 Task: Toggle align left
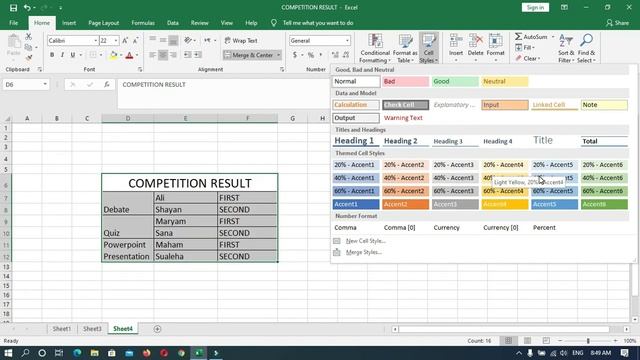(x=152, y=55)
